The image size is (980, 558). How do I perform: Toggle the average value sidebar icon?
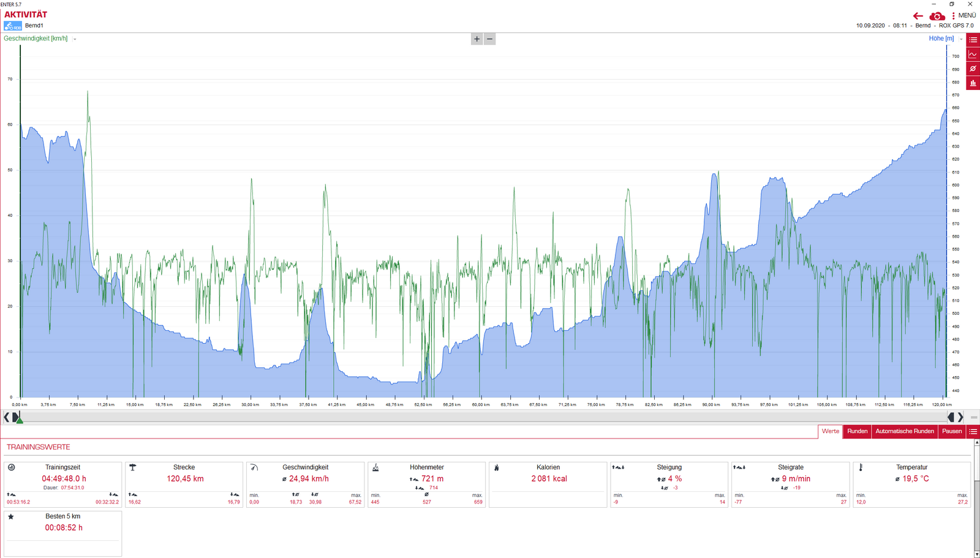973,69
